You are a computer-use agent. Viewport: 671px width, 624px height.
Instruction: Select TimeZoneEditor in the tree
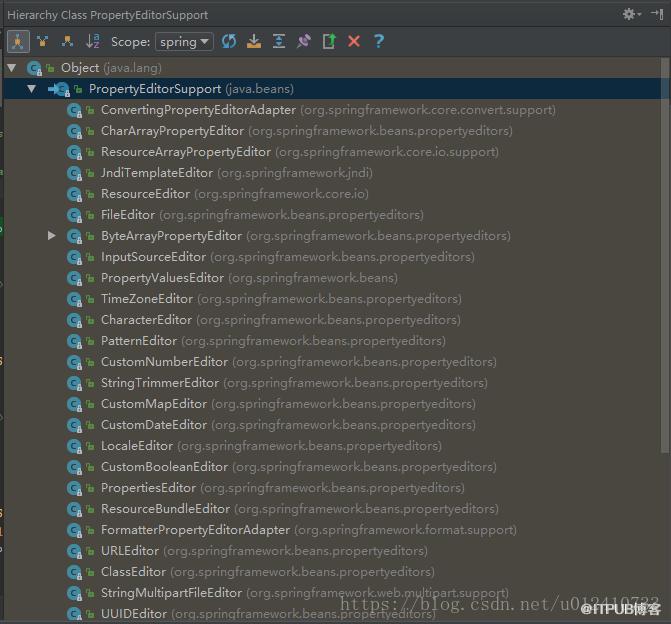tap(147, 299)
